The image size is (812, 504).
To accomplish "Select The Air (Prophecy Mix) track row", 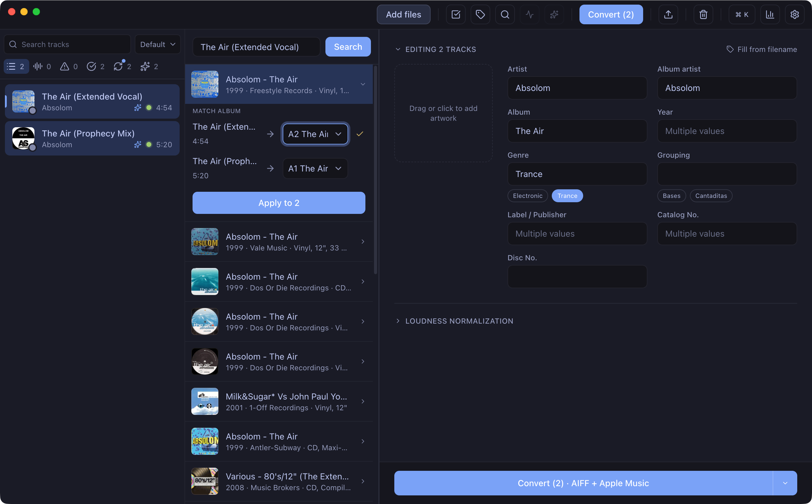I will coord(92,138).
